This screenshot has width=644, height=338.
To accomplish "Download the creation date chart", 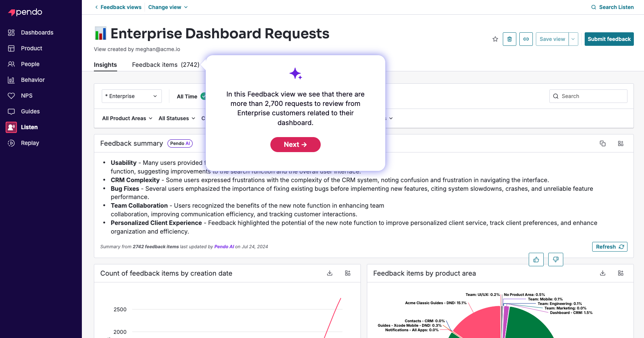I will (x=330, y=273).
